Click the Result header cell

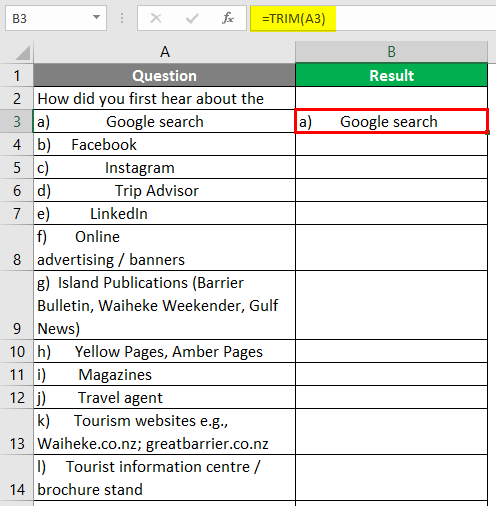[391, 75]
